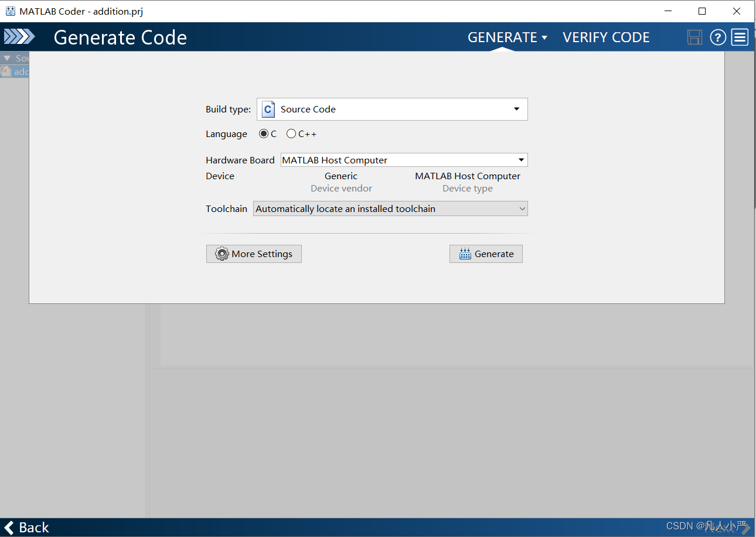
Task: Click the Generic device vendor value
Action: pyautogui.click(x=341, y=176)
